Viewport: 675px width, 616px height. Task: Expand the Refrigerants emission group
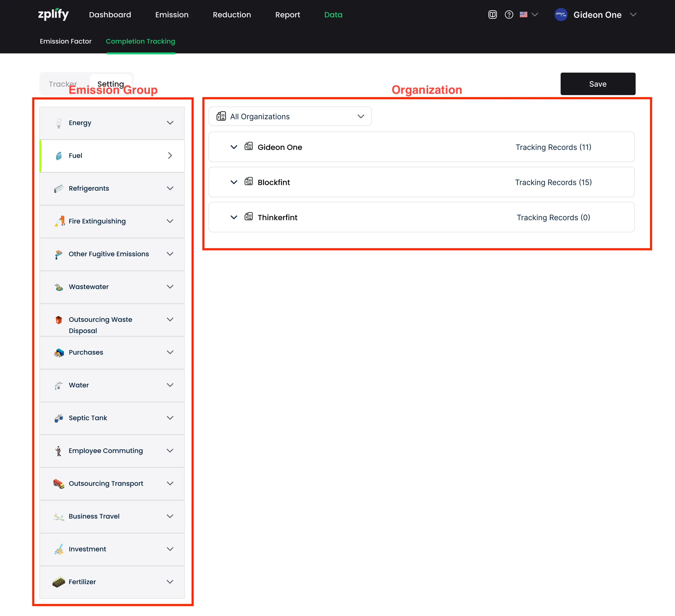170,188
